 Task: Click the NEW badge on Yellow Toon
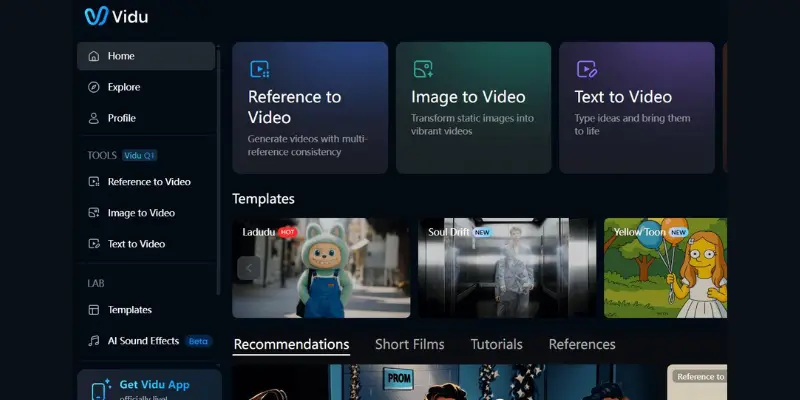pyautogui.click(x=679, y=232)
